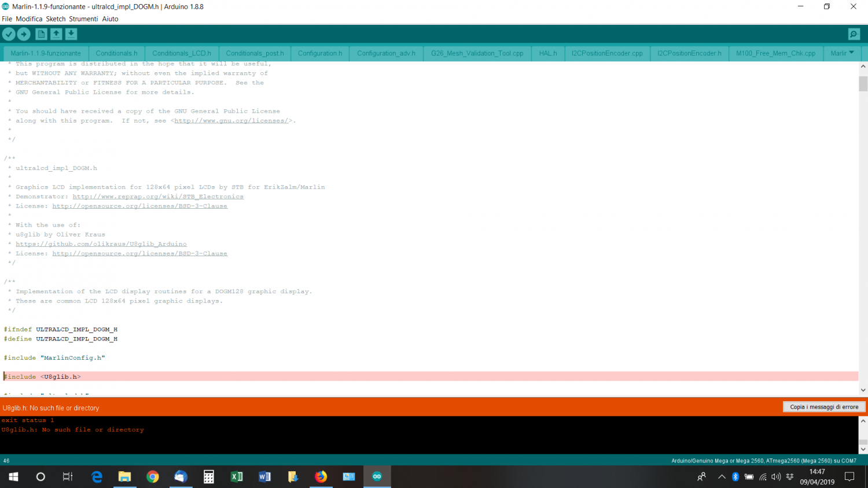
Task: Click the Verify checkmark toolbar button
Action: click(x=9, y=35)
